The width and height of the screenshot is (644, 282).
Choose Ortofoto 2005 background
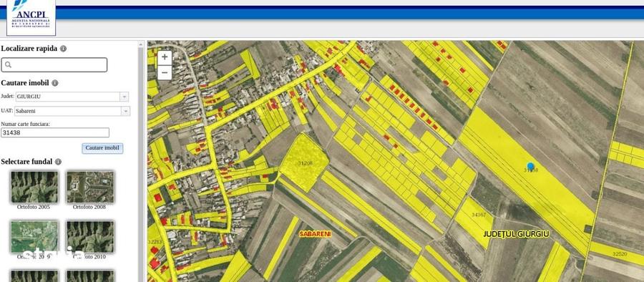coord(34,187)
